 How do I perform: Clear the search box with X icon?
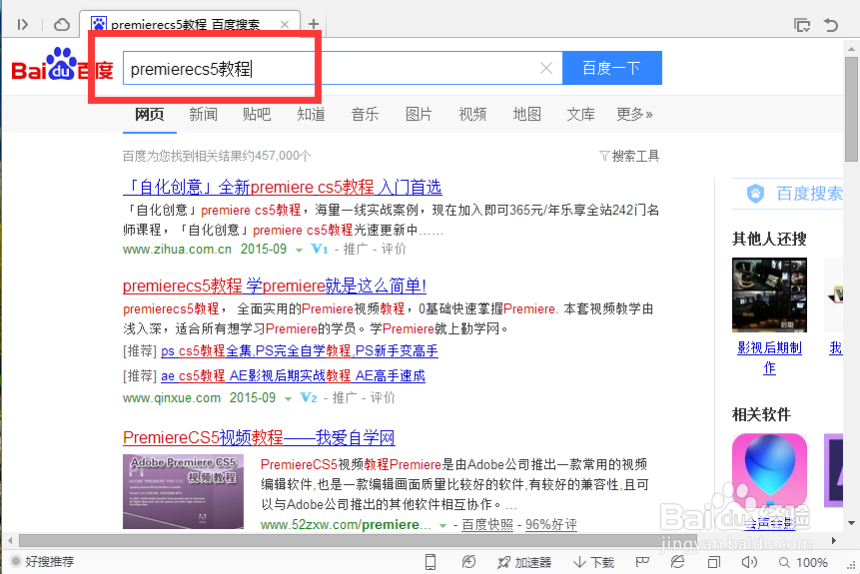click(546, 68)
